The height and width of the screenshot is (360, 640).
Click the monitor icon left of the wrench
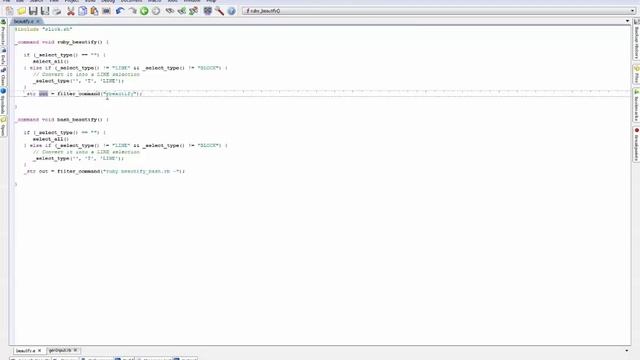click(207, 11)
